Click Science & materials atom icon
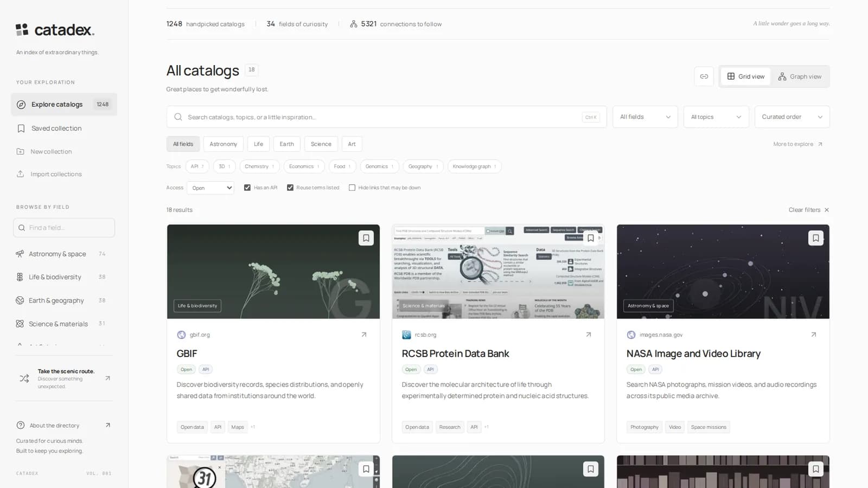The height and width of the screenshot is (488, 868). (20, 324)
